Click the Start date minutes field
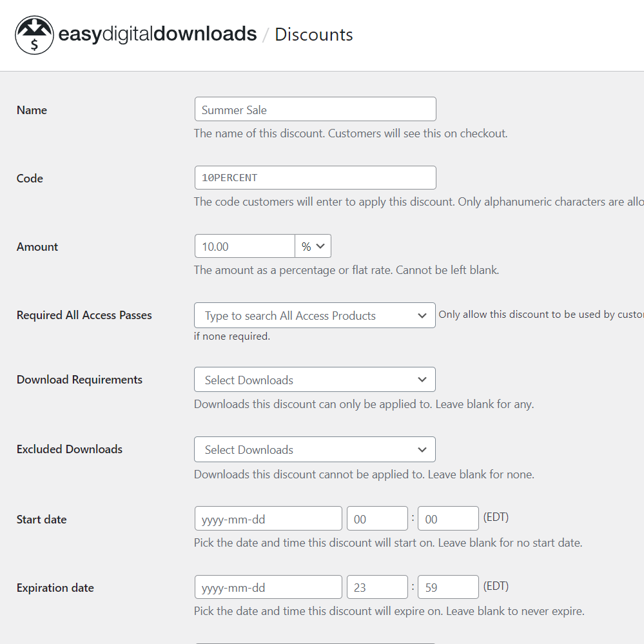 click(x=447, y=518)
